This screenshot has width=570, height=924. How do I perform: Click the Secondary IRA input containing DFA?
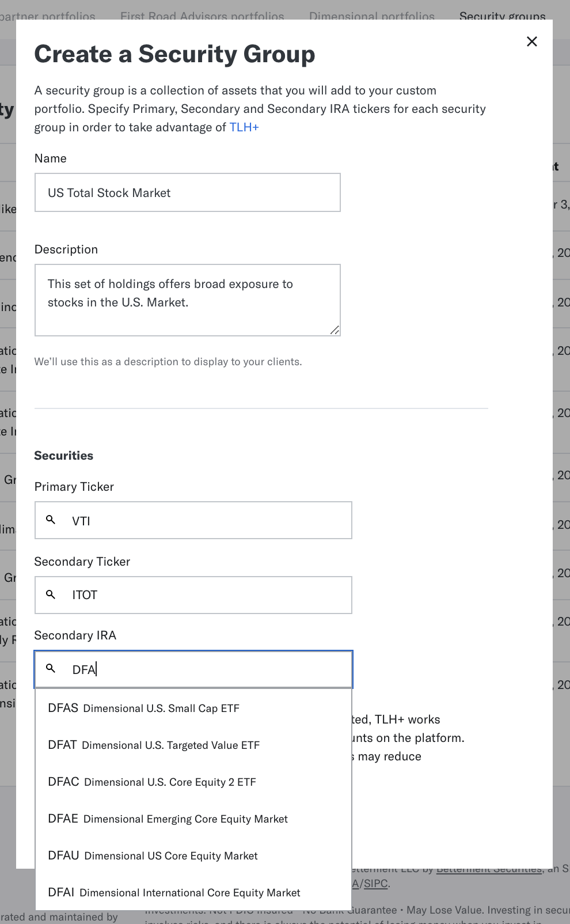(193, 669)
